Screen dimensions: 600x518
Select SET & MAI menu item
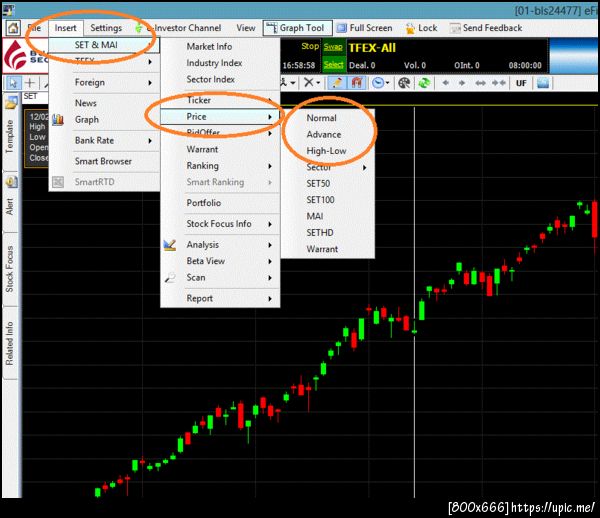coord(104,45)
